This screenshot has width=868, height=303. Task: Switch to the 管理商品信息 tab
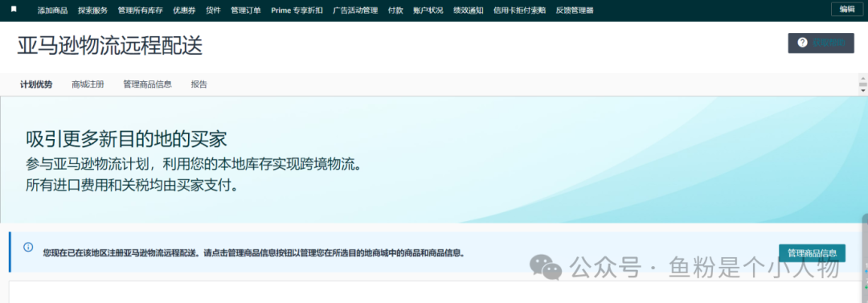pyautogui.click(x=147, y=84)
